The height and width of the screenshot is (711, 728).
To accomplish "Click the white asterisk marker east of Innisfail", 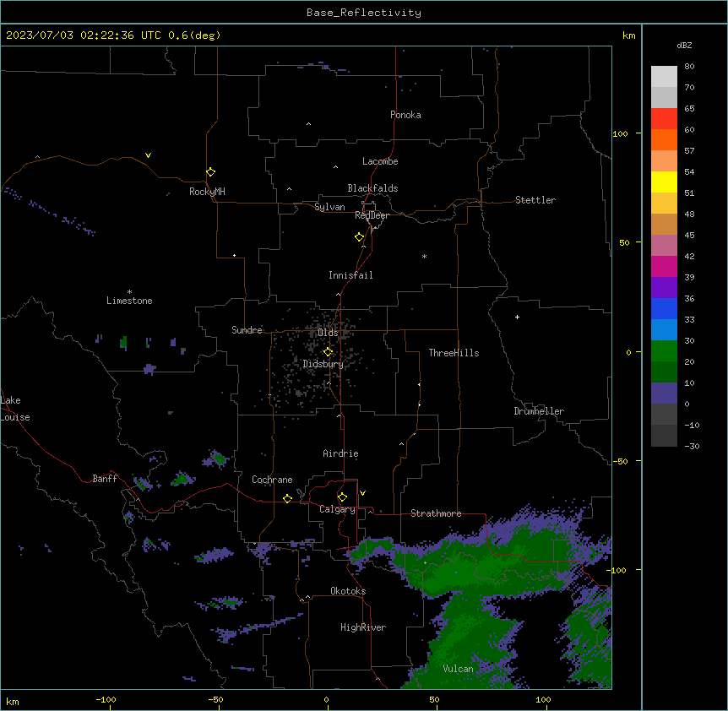I will click(424, 256).
